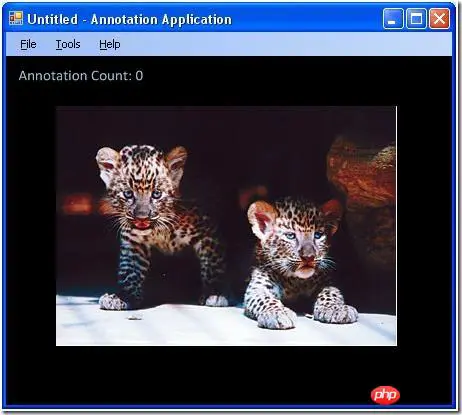Minimize the Annotation Application window
Viewport: 462px width, 415px height.
tap(393, 19)
